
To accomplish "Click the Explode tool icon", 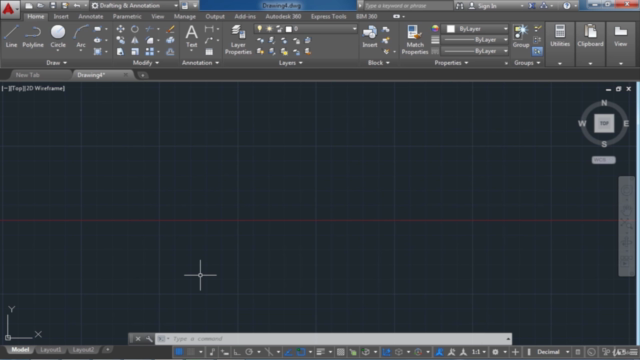I will point(171,40).
